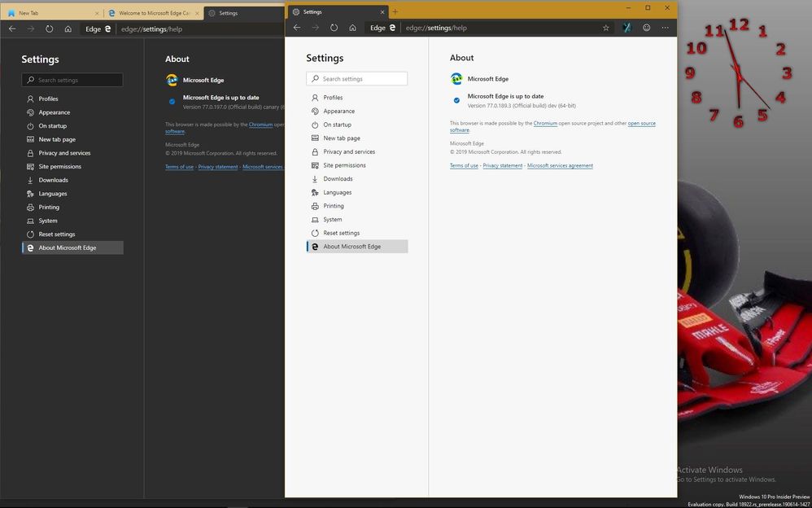Open Reset settings in the dark sidebar
The height and width of the screenshot is (508, 812).
click(72, 234)
